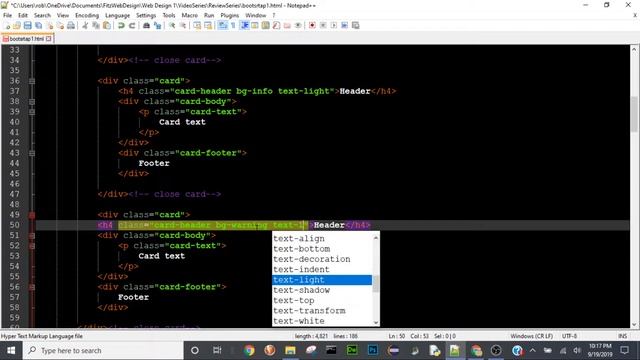Viewport: 640px width, 360px height.
Task: Collapse the fold marker at line 51
Action: click(x=32, y=236)
